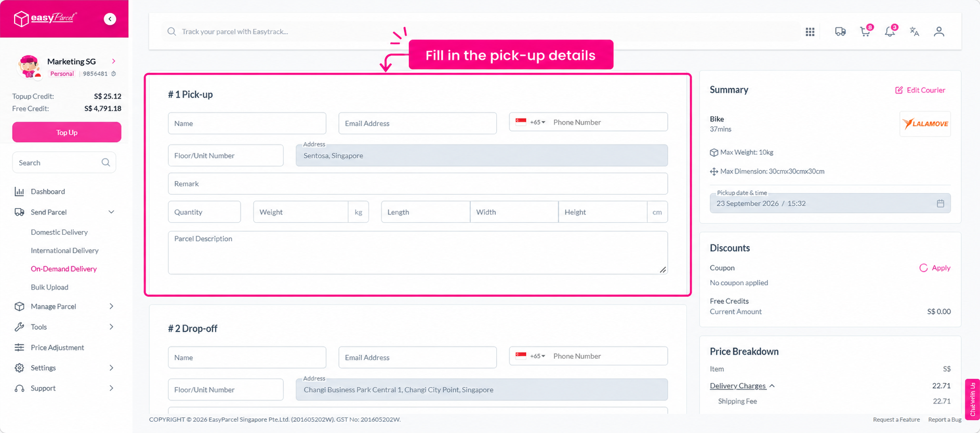
Task: Click the language translate icon
Action: (915, 32)
